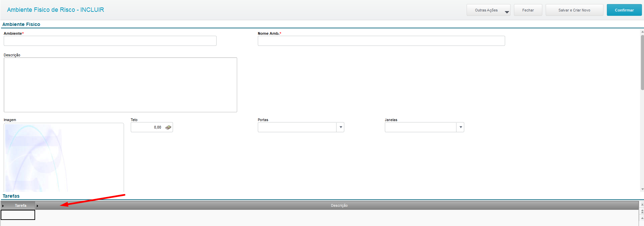Click the vertical form scrollbar thumb
This screenshot has width=644, height=226.
click(642, 62)
